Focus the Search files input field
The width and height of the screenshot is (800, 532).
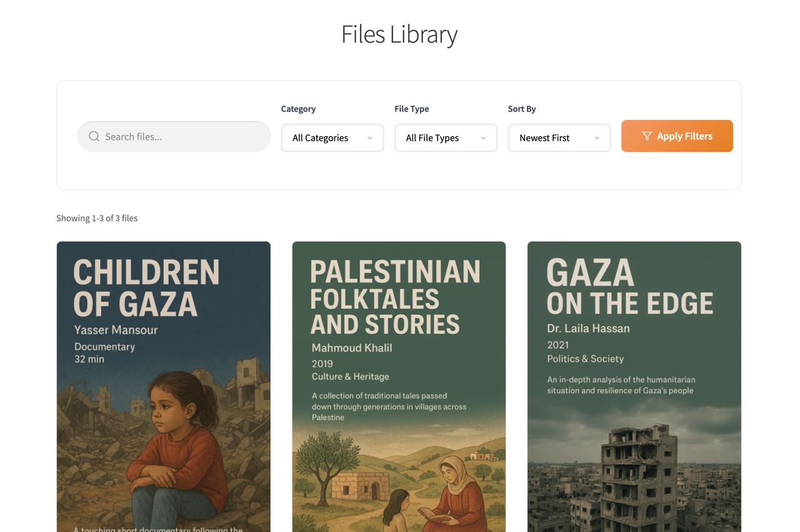[181, 137]
